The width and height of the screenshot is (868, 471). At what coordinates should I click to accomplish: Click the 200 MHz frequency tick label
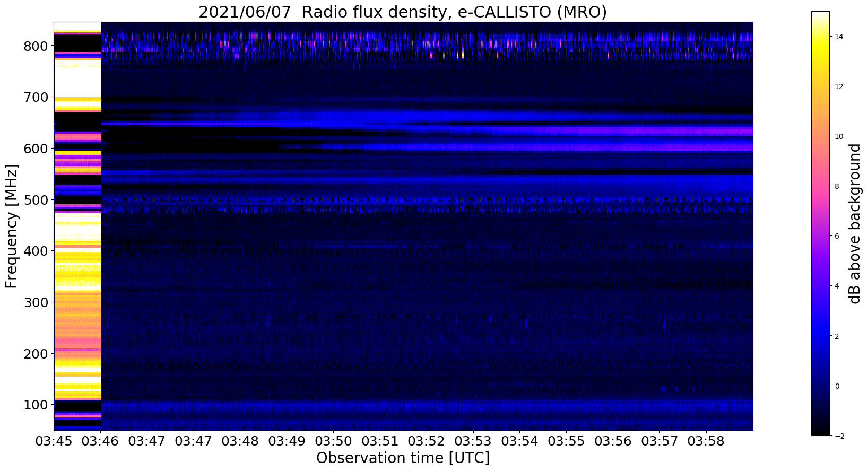pos(36,353)
